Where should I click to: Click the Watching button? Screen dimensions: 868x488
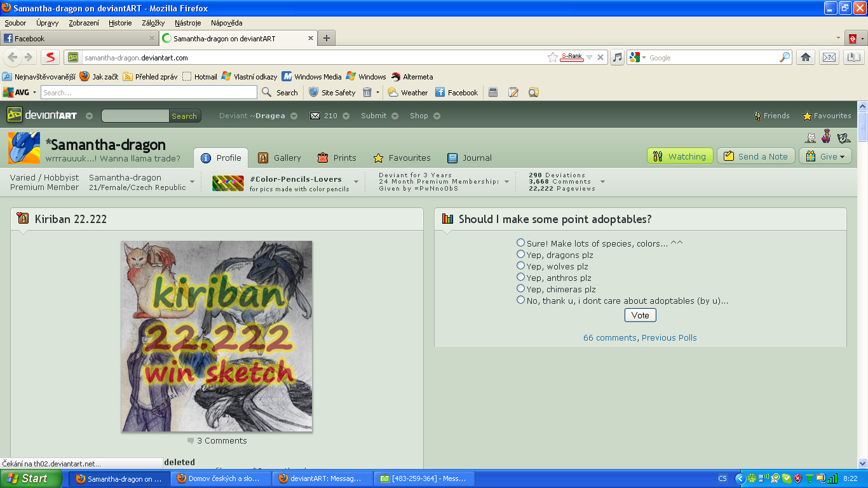click(x=680, y=156)
